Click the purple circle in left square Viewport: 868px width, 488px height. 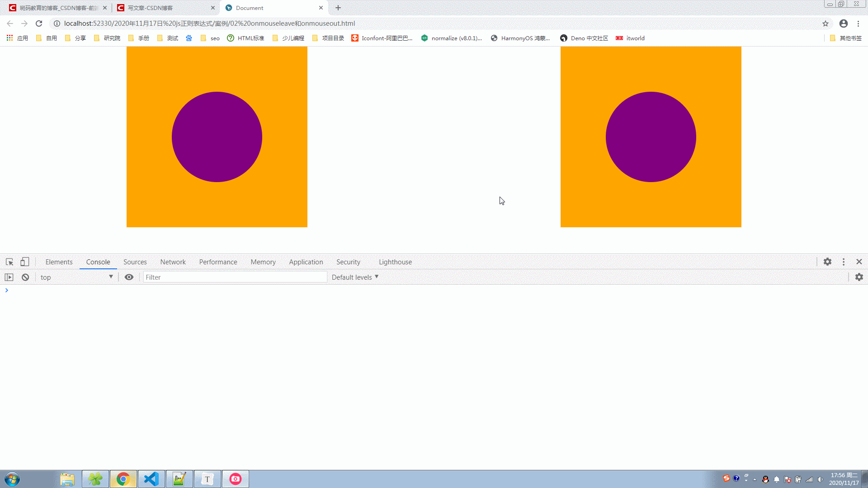point(217,137)
